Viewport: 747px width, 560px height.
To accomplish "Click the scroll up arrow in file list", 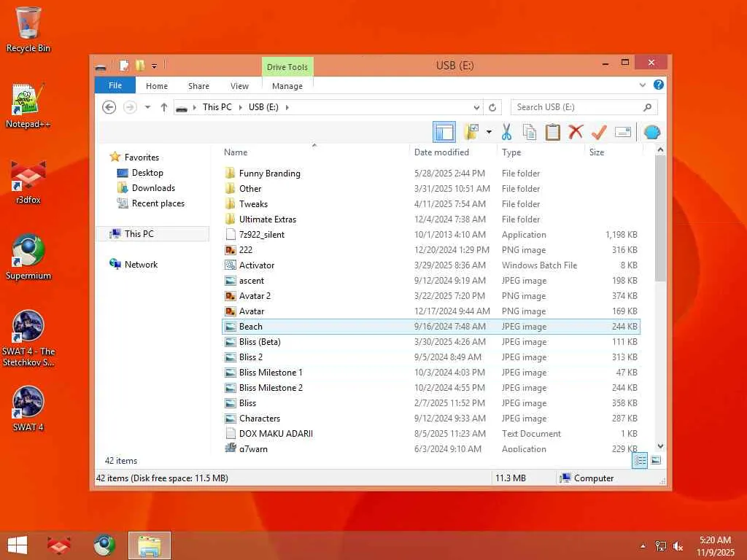I will pyautogui.click(x=660, y=150).
